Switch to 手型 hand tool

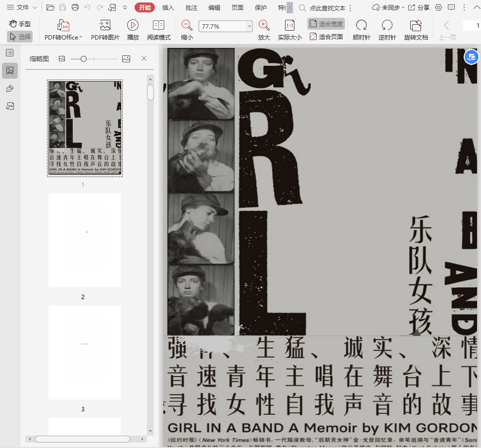click(x=20, y=24)
